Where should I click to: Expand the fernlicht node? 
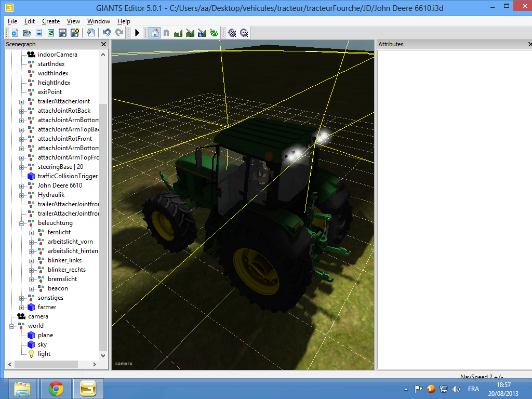pyautogui.click(x=31, y=233)
